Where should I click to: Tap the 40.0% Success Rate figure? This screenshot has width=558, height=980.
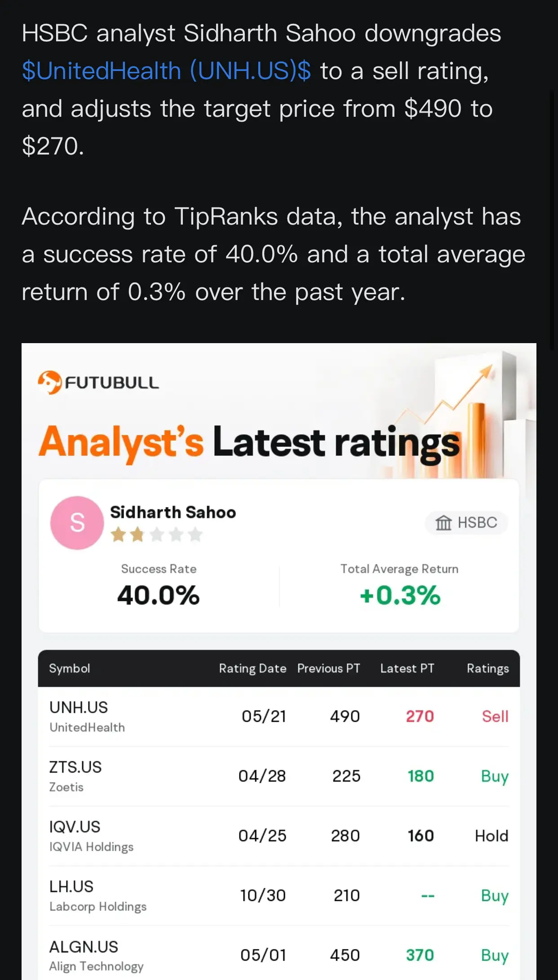point(158,595)
